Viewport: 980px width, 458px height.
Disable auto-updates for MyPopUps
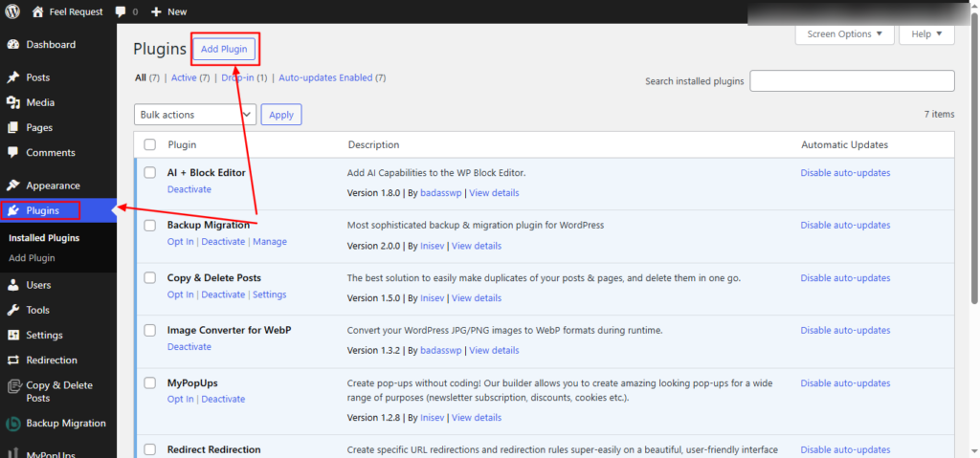(846, 383)
